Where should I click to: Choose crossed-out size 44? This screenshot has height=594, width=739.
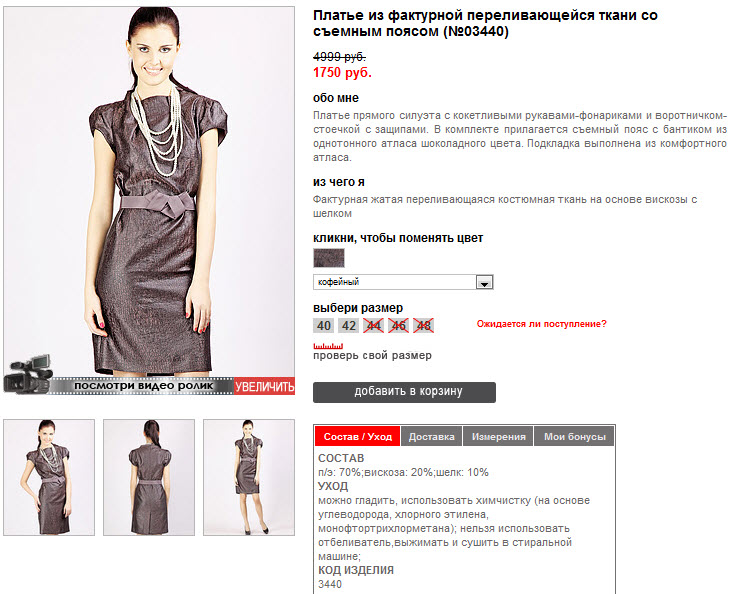point(374,326)
